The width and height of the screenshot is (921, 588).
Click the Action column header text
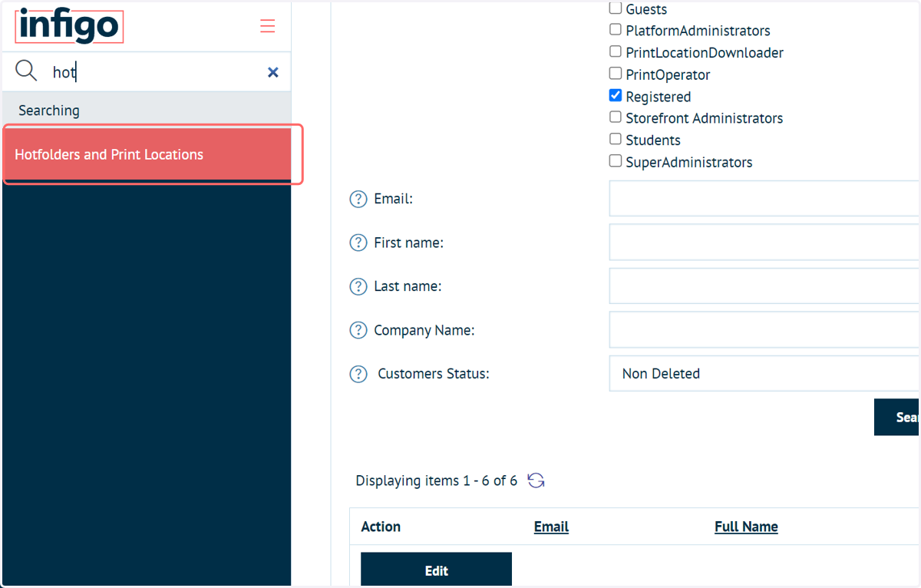point(381,527)
